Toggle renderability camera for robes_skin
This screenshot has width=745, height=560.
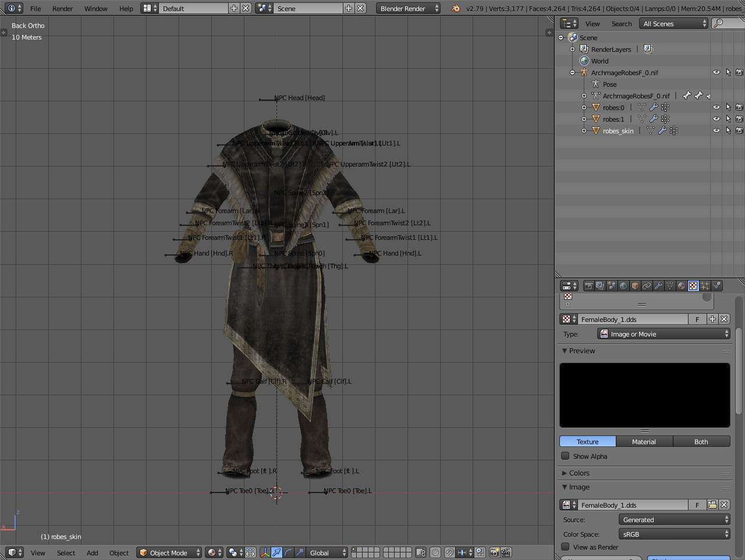(x=739, y=130)
